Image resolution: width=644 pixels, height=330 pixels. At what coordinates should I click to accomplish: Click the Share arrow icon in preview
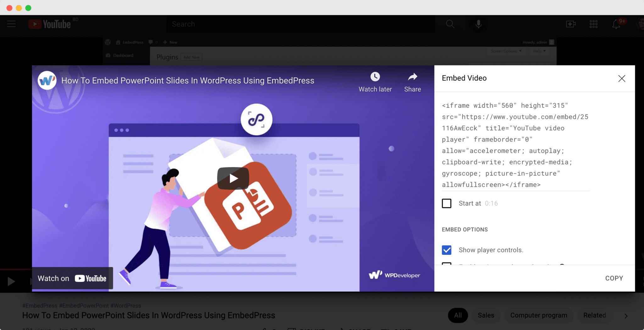point(413,77)
